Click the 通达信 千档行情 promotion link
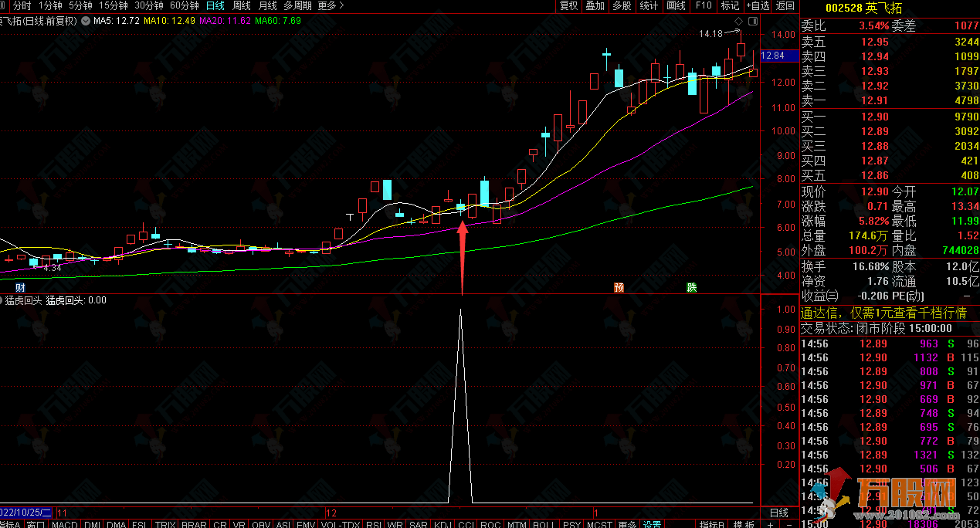 (x=883, y=313)
